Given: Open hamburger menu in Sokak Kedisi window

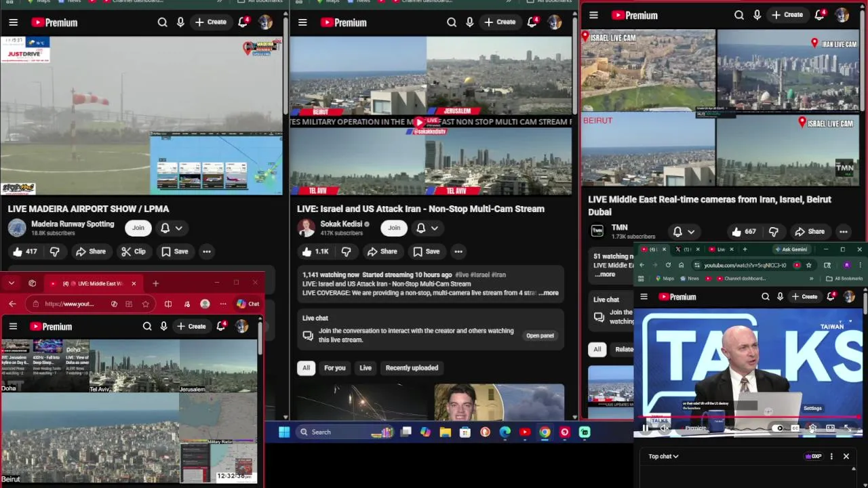Looking at the screenshot, I should [x=302, y=22].
